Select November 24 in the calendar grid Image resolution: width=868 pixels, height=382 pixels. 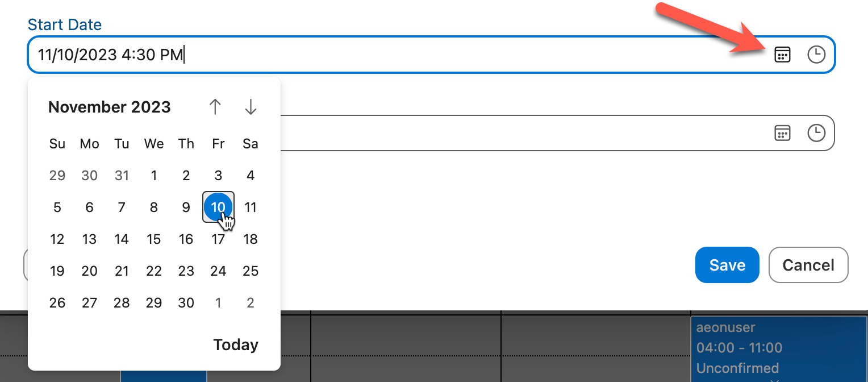point(218,271)
